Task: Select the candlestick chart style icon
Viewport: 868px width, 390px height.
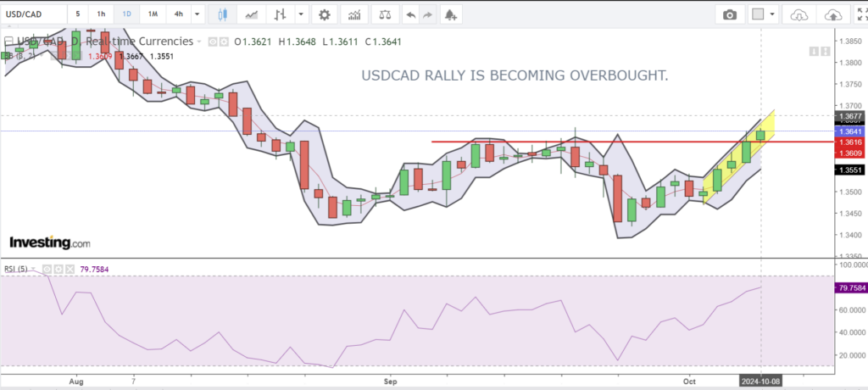Action: click(x=223, y=14)
